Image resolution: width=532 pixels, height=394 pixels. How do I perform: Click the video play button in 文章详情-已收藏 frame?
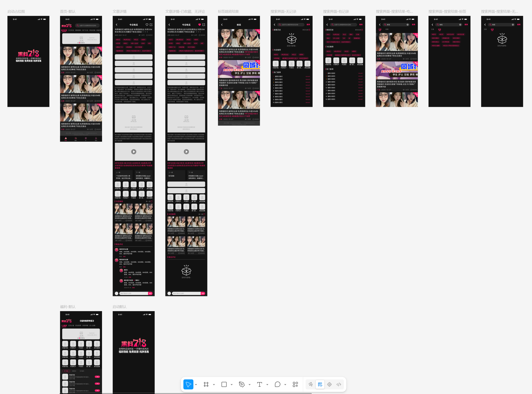point(186,152)
